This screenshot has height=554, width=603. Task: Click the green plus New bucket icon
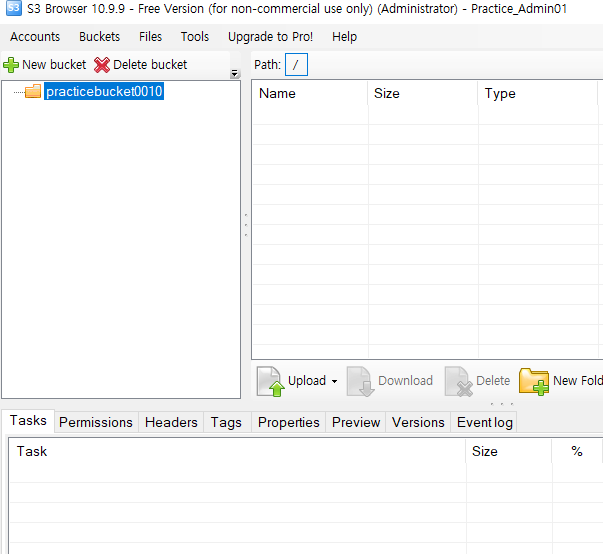pos(11,65)
